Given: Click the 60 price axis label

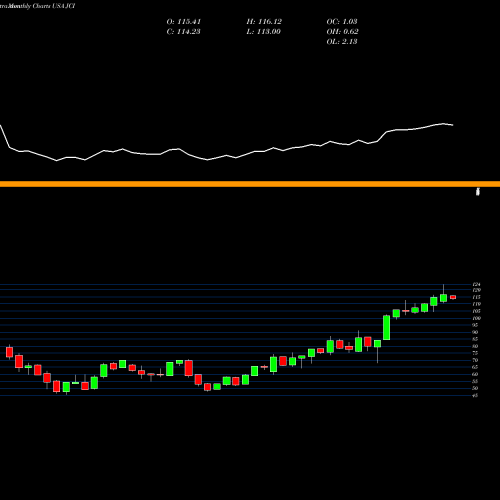Looking at the screenshot, I should (475, 374).
